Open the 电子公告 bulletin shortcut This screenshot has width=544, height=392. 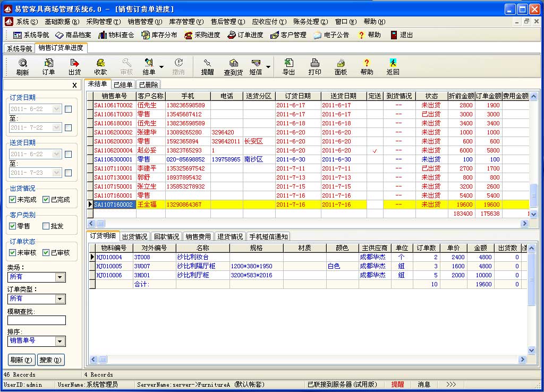tap(331, 35)
